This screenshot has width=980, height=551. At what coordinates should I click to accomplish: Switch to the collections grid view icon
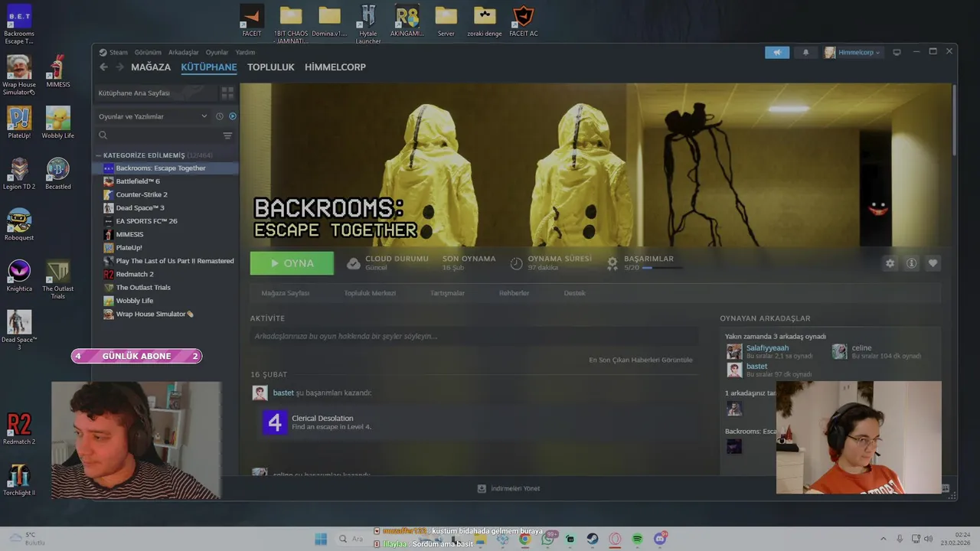[227, 93]
